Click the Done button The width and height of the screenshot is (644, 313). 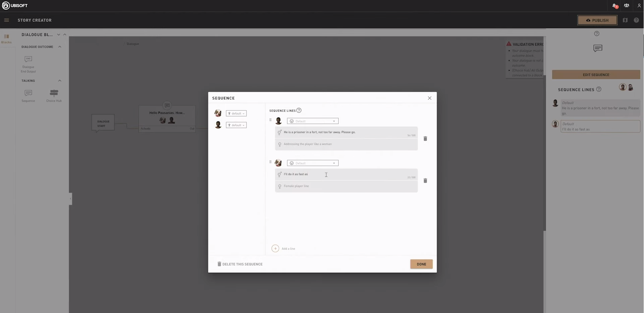(x=421, y=264)
